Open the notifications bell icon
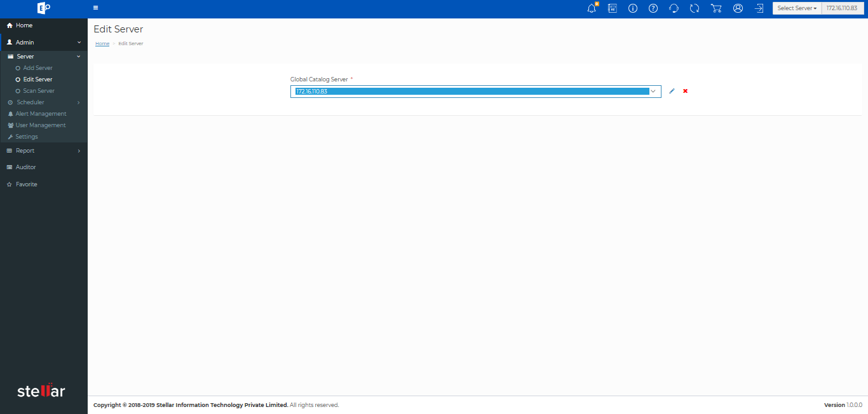Image resolution: width=868 pixels, height=414 pixels. click(592, 8)
